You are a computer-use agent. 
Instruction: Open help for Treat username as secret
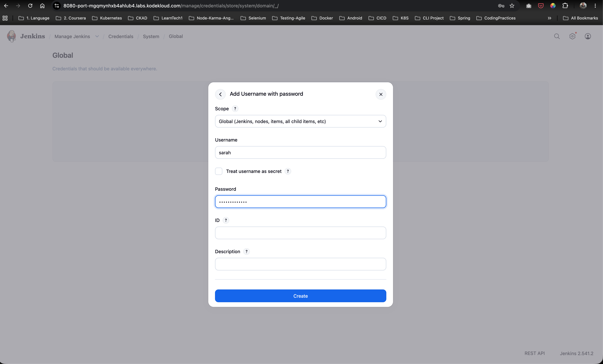288,171
